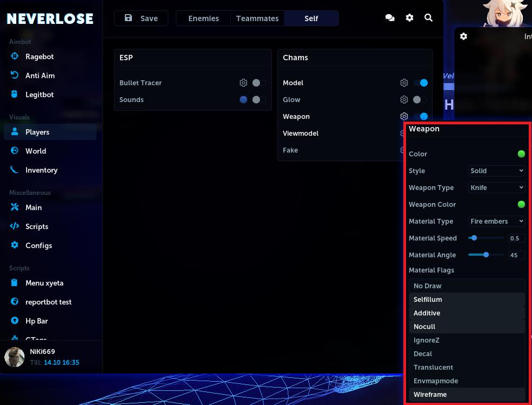Screen dimensions: 532x405
Task: Open Model chams gear settings
Action: [404, 83]
